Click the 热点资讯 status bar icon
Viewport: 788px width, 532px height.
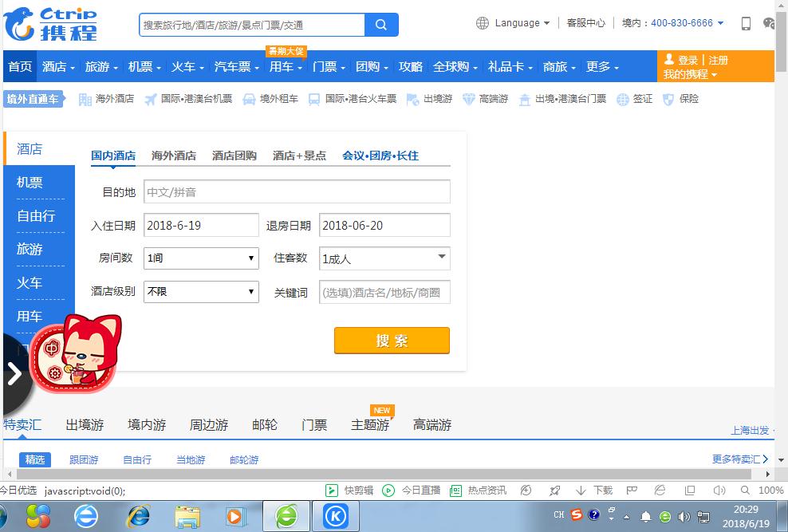pos(456,491)
